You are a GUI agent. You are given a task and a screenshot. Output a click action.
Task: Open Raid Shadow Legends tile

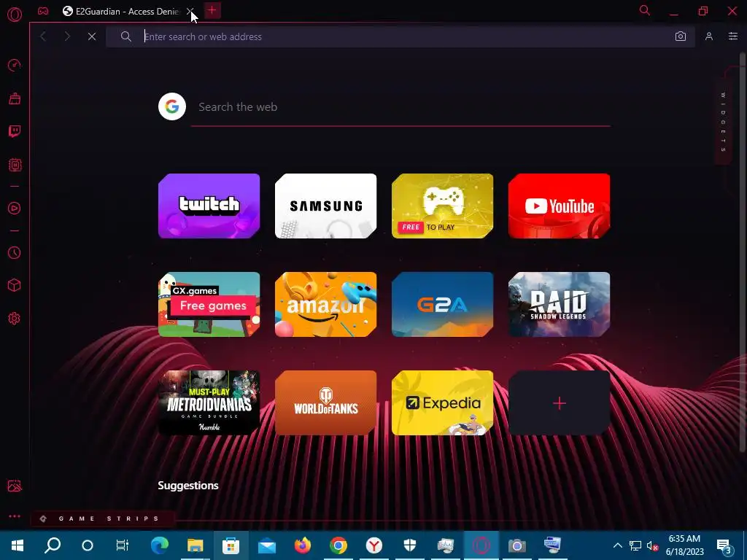point(560,304)
